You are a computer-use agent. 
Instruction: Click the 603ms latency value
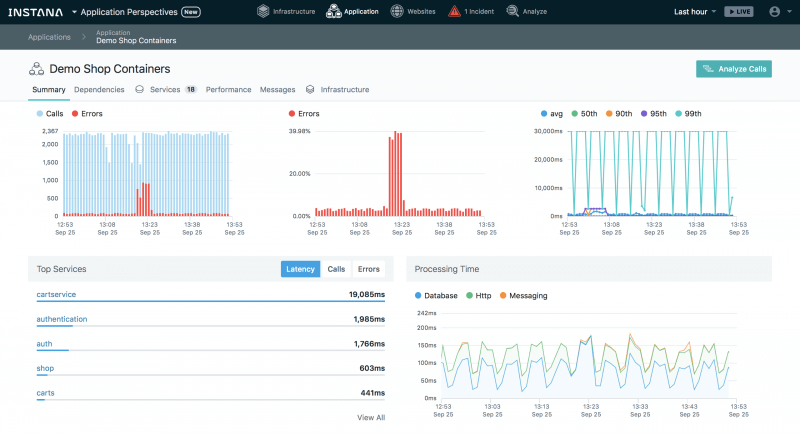[x=372, y=368]
